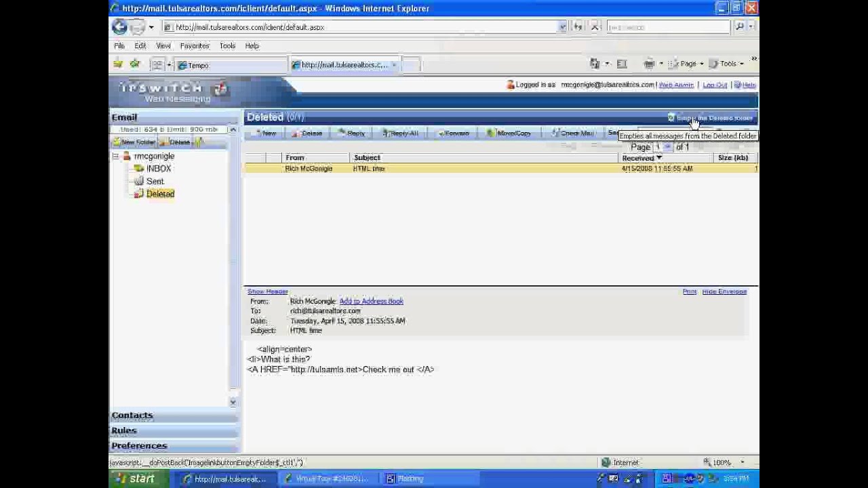Select the rmcgonigle account node
The width and height of the screenshot is (868, 488).
(x=154, y=157)
